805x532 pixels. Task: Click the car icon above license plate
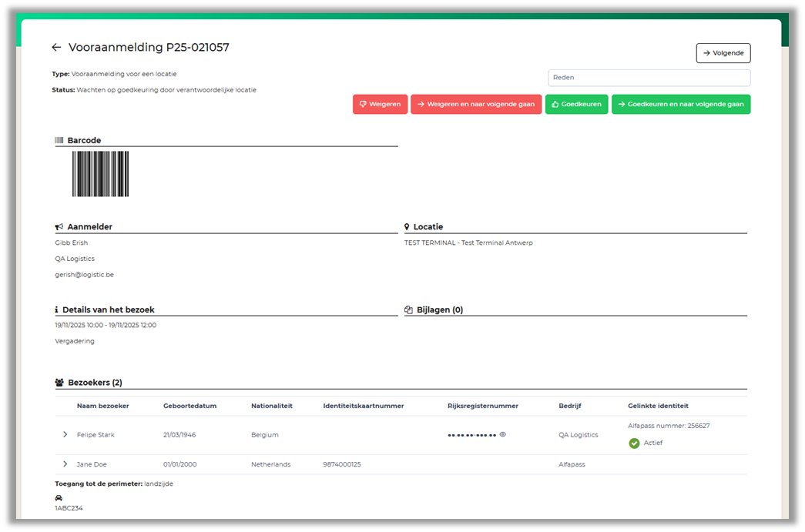coord(59,498)
